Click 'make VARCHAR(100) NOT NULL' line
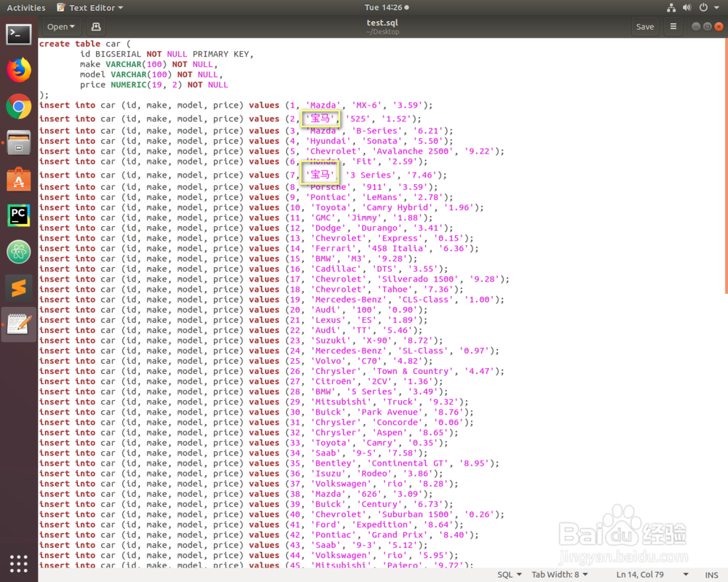The height and width of the screenshot is (582, 728). [147, 64]
